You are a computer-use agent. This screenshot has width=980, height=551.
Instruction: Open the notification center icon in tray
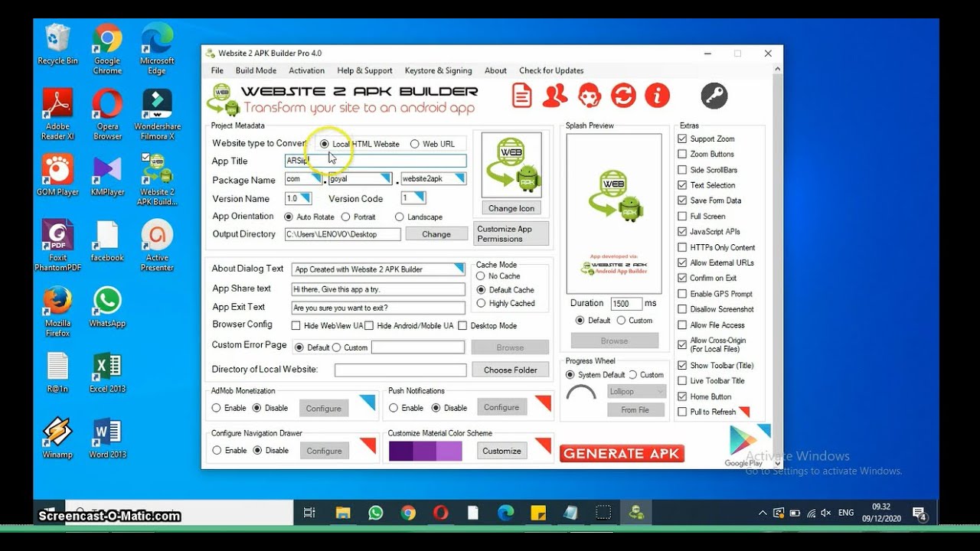(920, 513)
